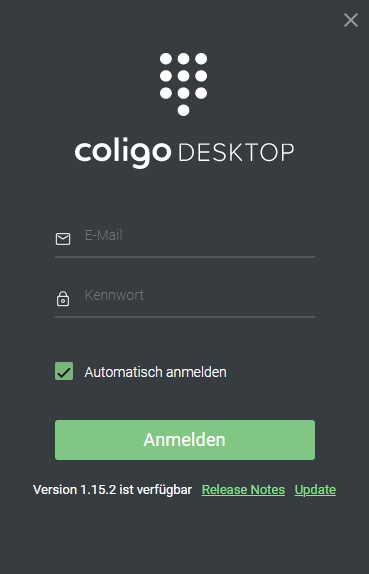Click the 'Automatisch anmelden' label text
The width and height of the screenshot is (369, 574).
pyautogui.click(x=156, y=372)
